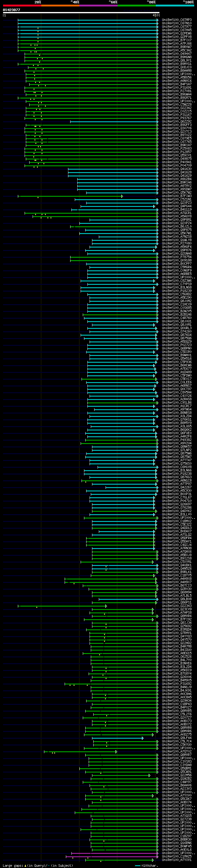Select hit label UniRef100_Q8L9Y1
197x868 pixels.
coord(176,60)
